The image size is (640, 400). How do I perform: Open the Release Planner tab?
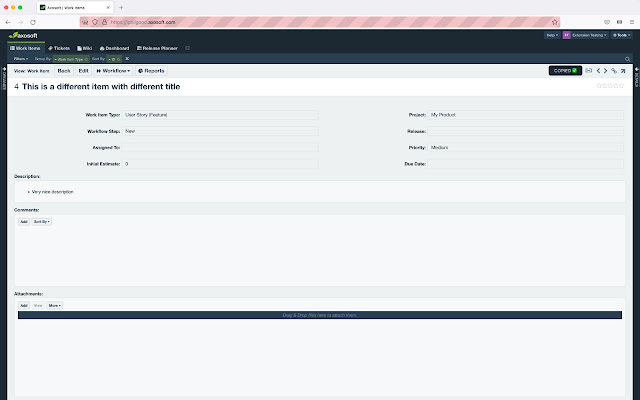(x=157, y=48)
